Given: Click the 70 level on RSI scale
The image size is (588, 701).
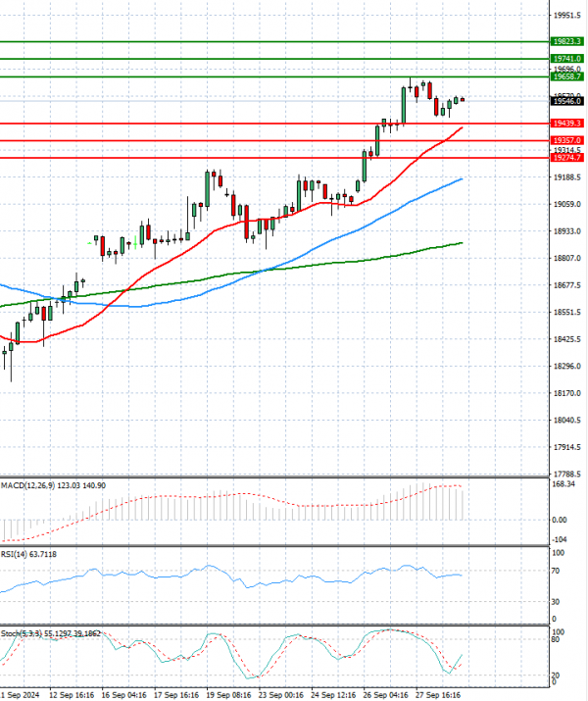Looking at the screenshot, I should 556,571.
